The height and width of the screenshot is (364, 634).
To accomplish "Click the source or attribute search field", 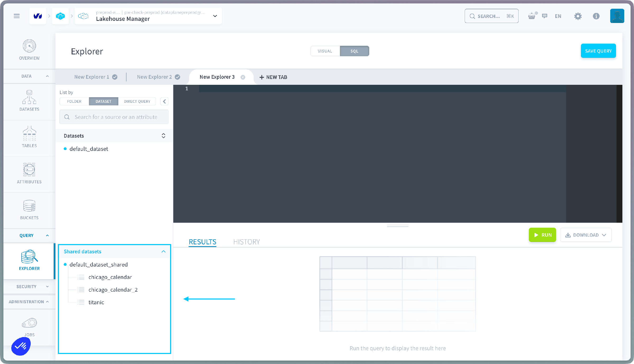I will (114, 117).
